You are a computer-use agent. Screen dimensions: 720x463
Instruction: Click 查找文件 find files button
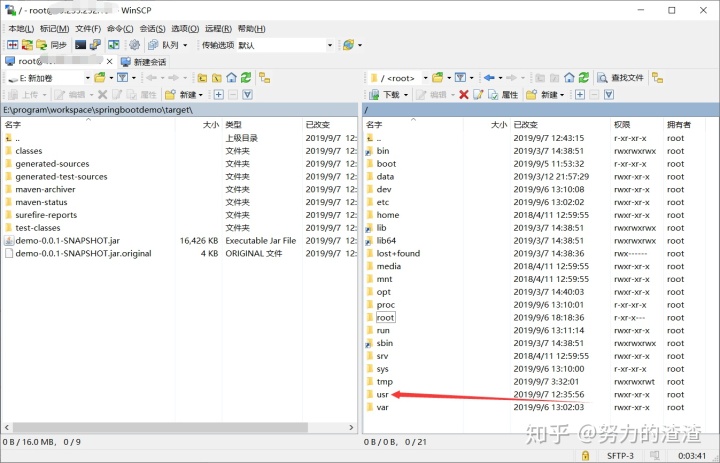(x=620, y=78)
